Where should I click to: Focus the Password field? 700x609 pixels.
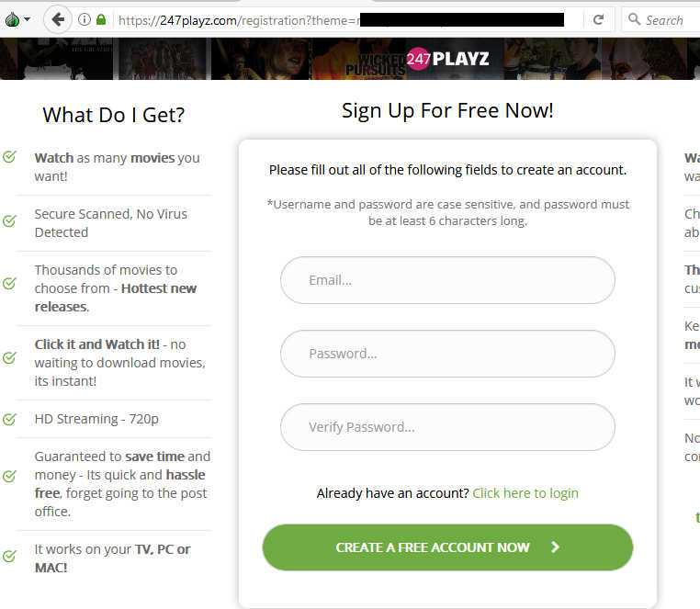click(447, 354)
